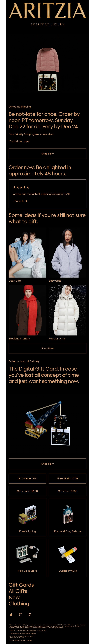This screenshot has width=95, height=644.
Task: Go to Clothing footer link
Action: 19,604
